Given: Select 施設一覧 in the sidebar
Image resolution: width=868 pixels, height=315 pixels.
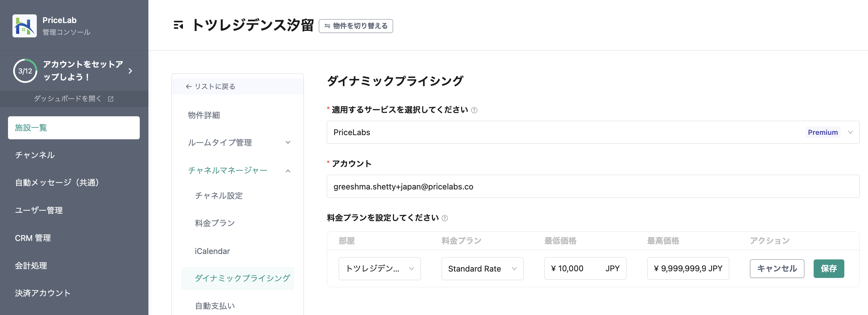Looking at the screenshot, I should 74,127.
